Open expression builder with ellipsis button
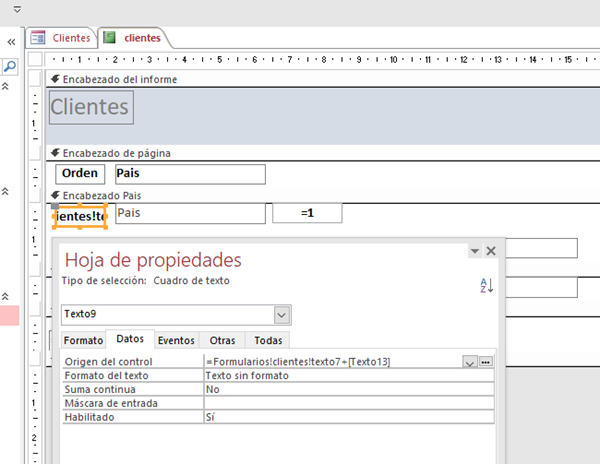 (x=486, y=361)
